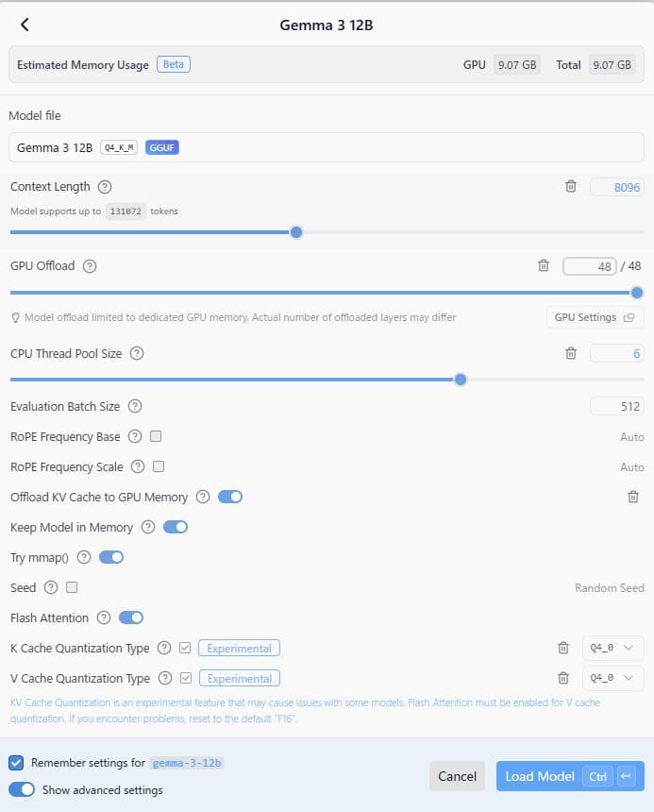The width and height of the screenshot is (654, 812).
Task: Click trash icon for Offload KV Cache setting
Action: coord(633,497)
